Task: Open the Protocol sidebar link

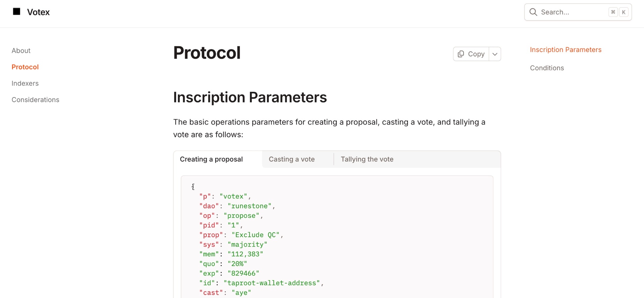Action: (25, 67)
